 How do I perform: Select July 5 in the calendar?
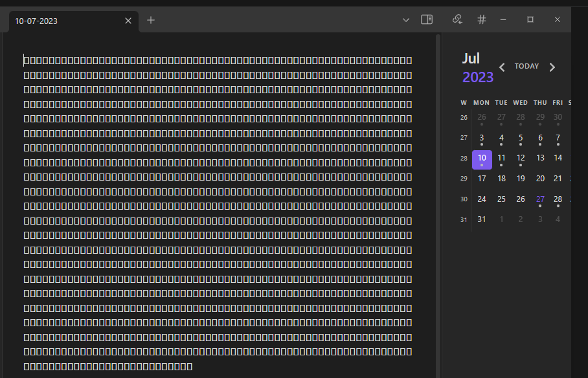(x=521, y=139)
